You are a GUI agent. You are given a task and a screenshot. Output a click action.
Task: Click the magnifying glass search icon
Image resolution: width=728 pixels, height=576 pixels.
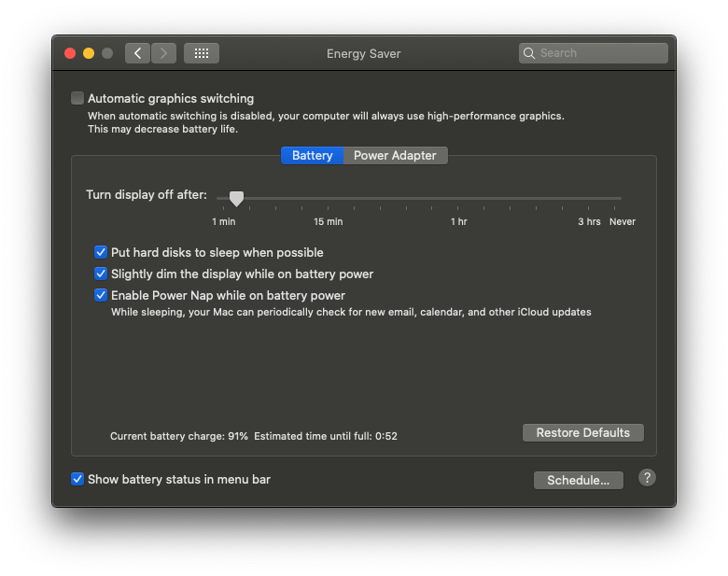pyautogui.click(x=529, y=53)
